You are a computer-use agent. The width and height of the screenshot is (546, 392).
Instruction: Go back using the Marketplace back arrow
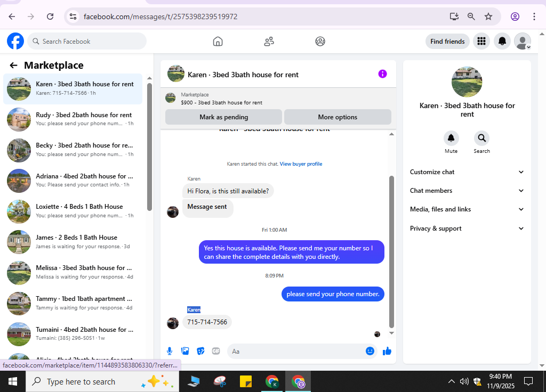[x=13, y=66]
